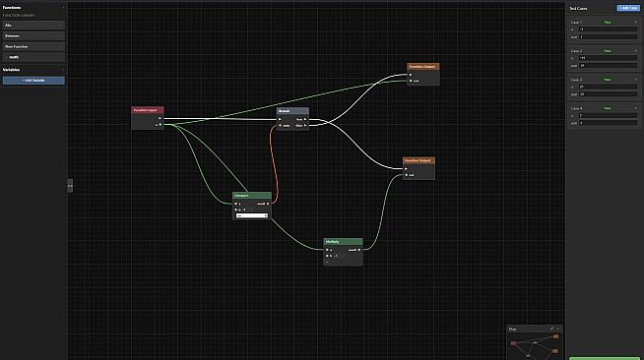Click the Branch exec input pin
Image resolution: width=644 pixels, height=360 pixels.
(x=280, y=119)
